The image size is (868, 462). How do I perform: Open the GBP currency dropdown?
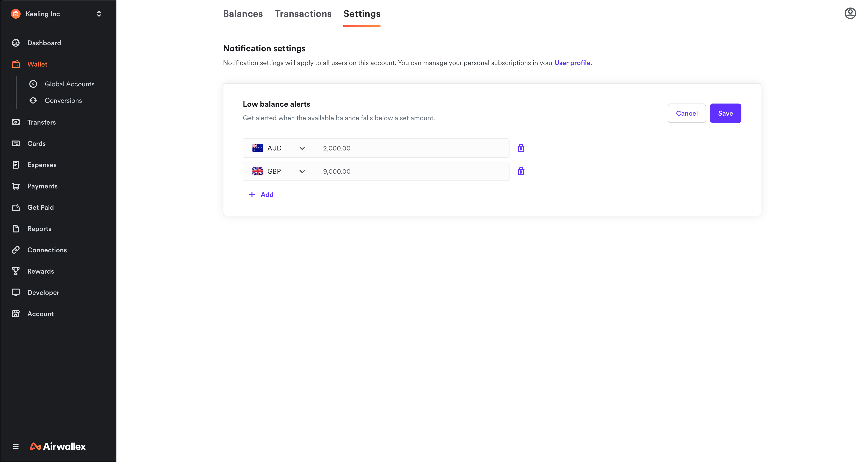[279, 171]
